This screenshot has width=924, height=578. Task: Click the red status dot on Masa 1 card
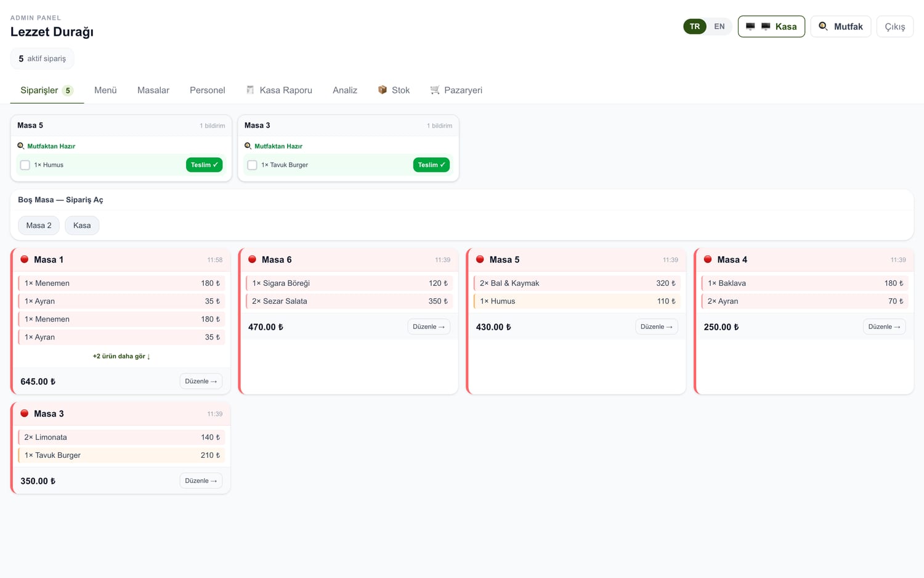[25, 259]
